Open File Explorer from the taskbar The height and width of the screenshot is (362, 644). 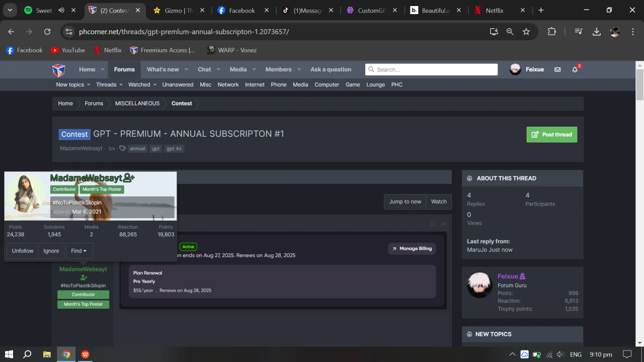[47, 354]
